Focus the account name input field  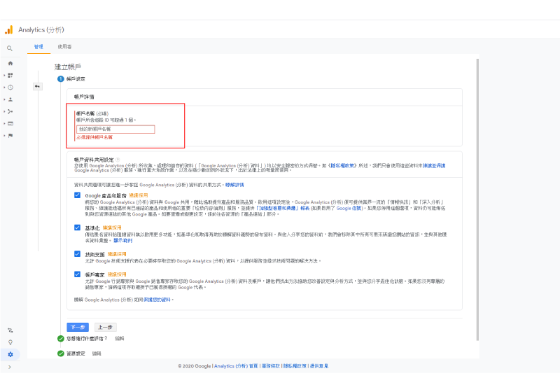[115, 129]
